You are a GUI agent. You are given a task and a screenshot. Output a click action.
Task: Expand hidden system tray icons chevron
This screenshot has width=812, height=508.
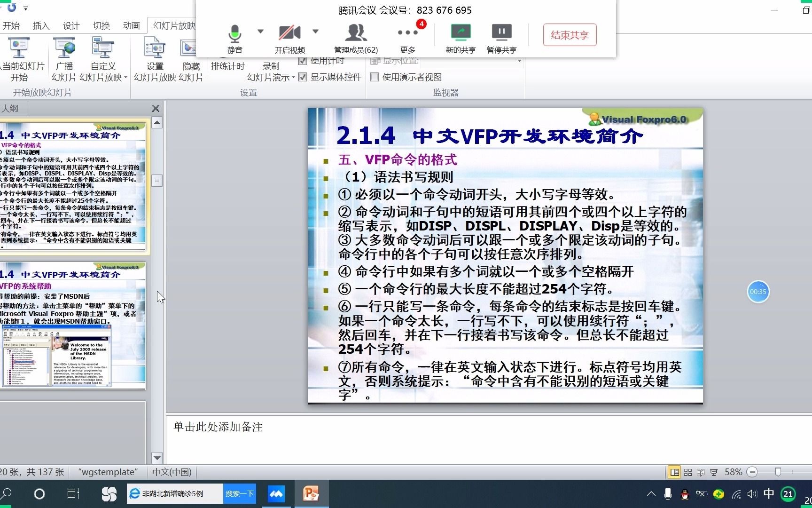[x=651, y=494]
